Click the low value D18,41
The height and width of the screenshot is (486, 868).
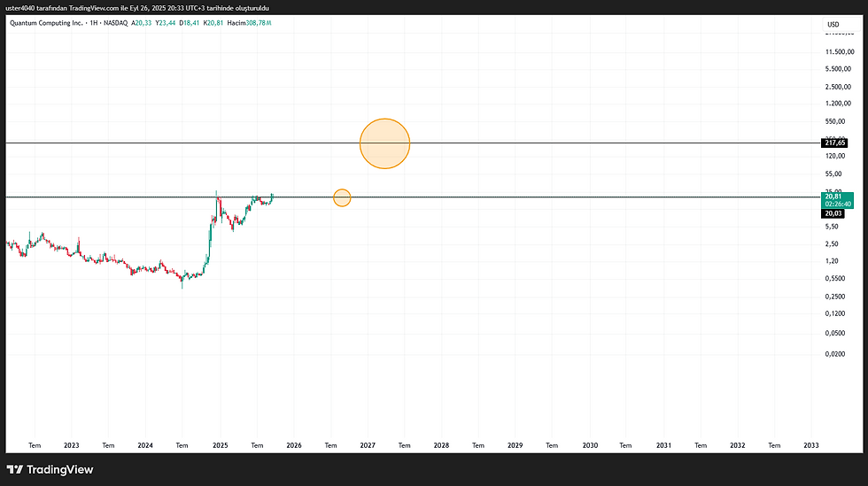(x=190, y=23)
